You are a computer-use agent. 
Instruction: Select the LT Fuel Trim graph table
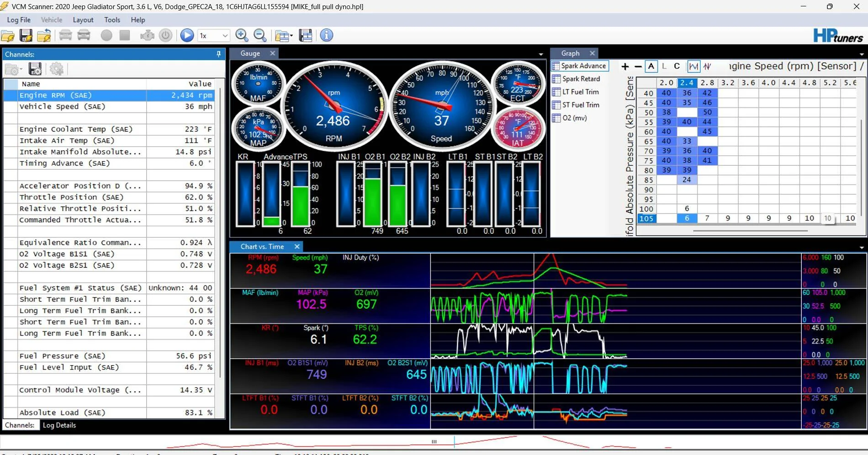(x=576, y=92)
